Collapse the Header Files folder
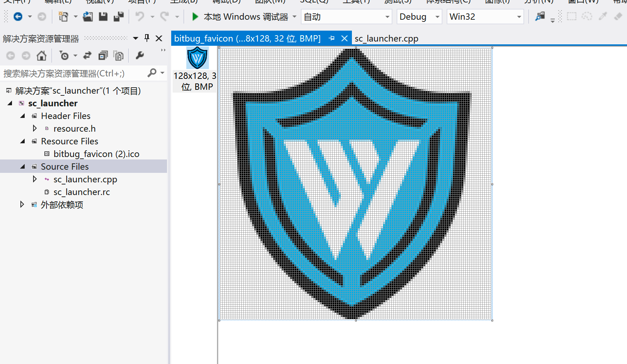This screenshot has width=627, height=364. [x=23, y=116]
